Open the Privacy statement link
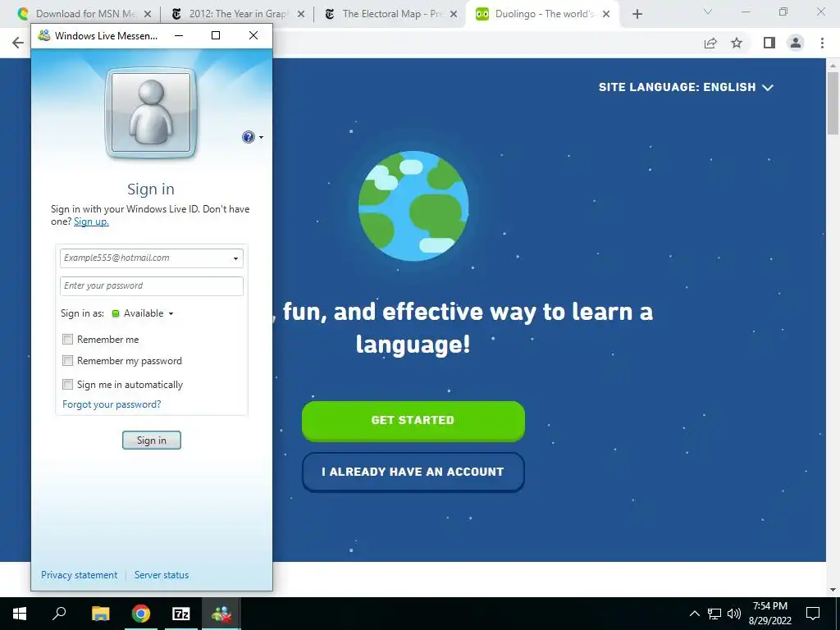This screenshot has width=840, height=630. [x=80, y=575]
